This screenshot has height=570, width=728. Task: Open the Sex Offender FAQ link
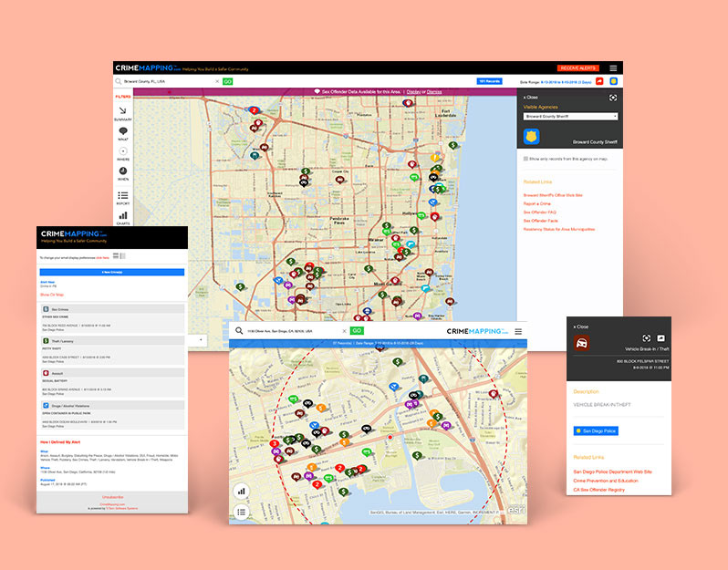tap(539, 212)
